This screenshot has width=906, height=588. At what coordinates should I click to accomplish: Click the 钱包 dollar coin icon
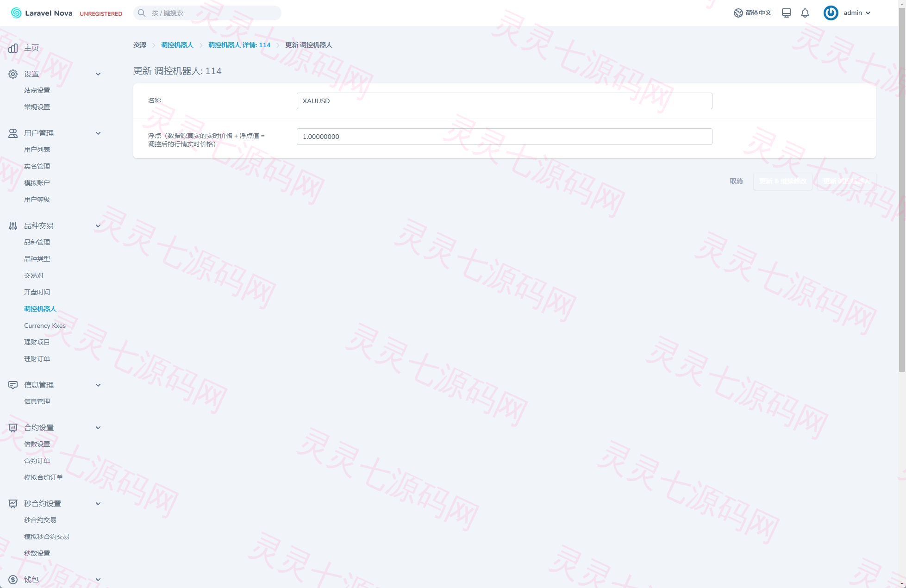point(13,580)
